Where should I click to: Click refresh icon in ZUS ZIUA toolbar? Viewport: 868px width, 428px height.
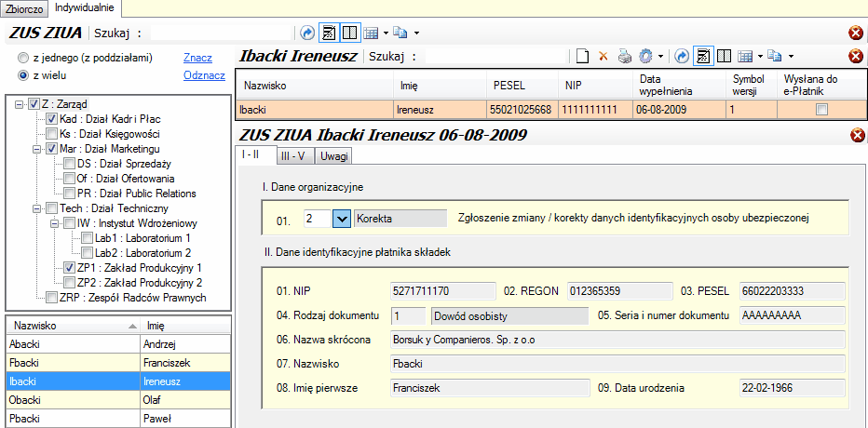point(307,33)
